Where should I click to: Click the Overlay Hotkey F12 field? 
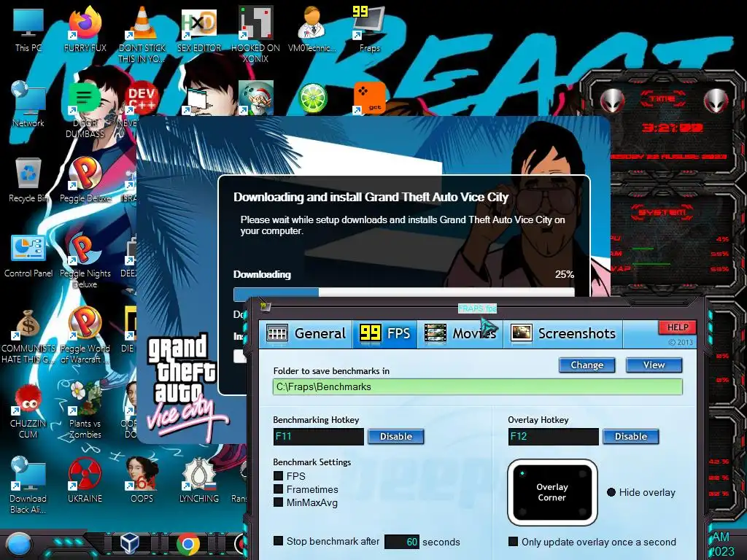tap(553, 437)
